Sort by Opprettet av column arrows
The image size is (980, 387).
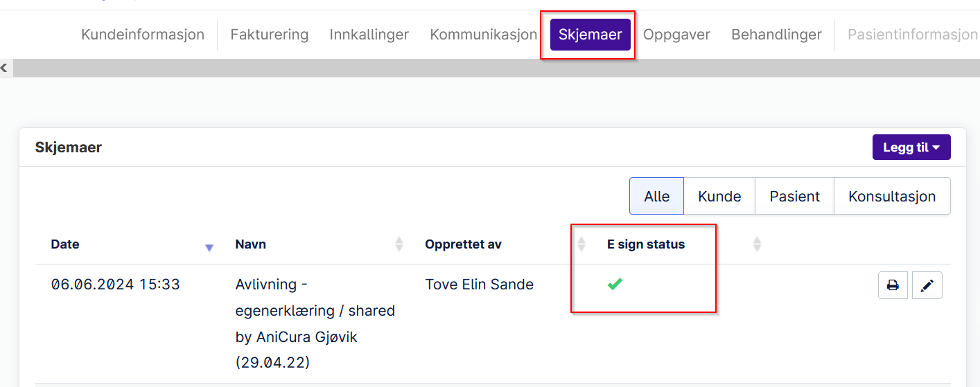click(581, 244)
